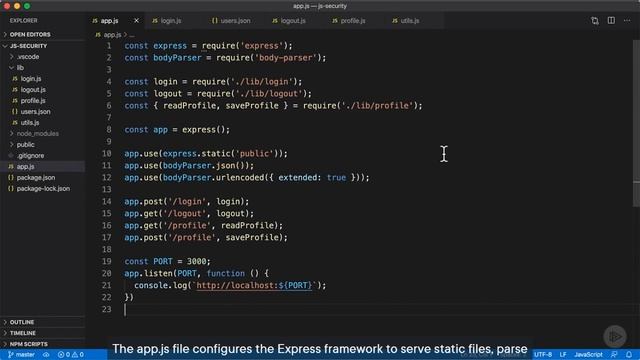The width and height of the screenshot is (640, 360).
Task: Open utils.js in the explorer tree
Action: 30,122
